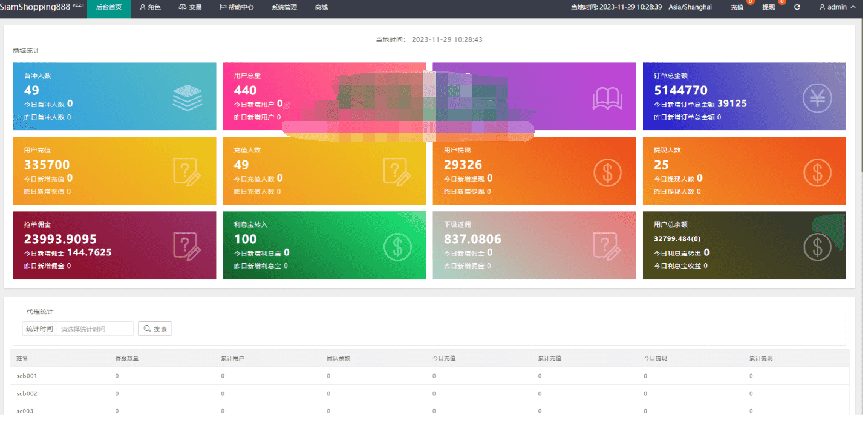Click the stacked layers icon on 首冲人数 card

click(187, 97)
